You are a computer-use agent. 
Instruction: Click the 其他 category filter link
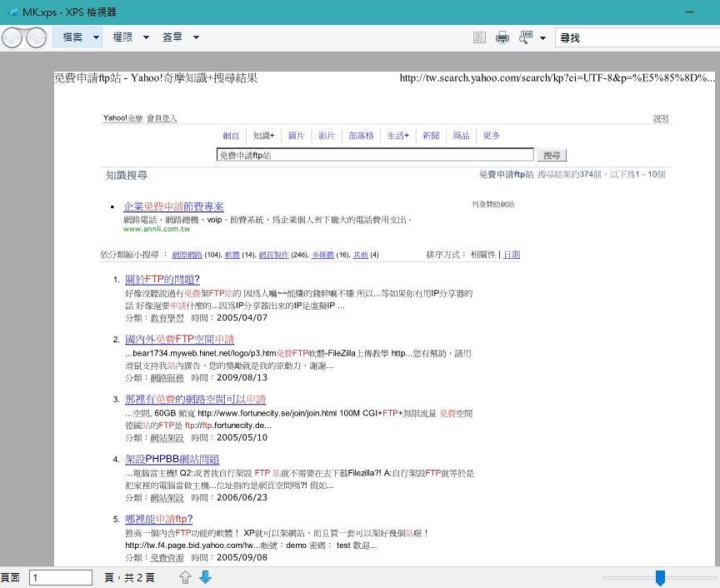(361, 255)
